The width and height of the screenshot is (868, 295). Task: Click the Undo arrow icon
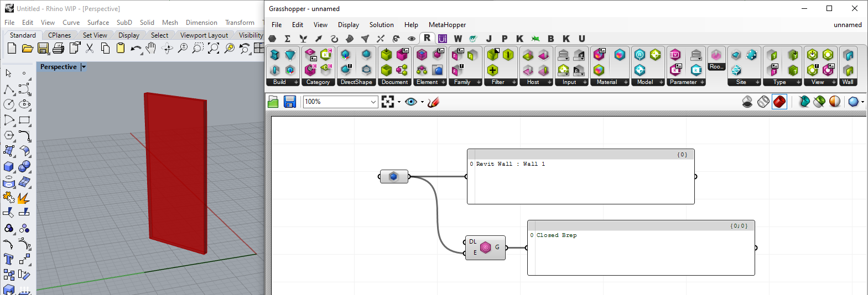[136, 49]
